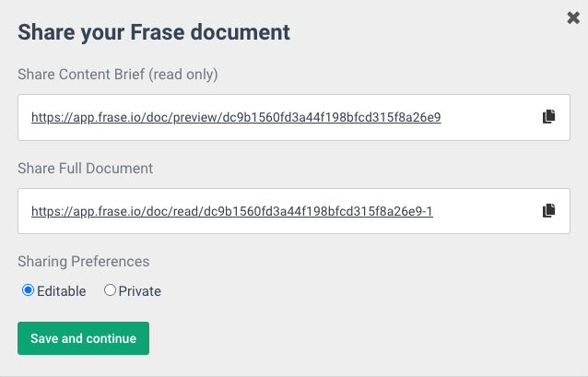Screen dimensions: 588x377
Task: Open the app.frase.io/doc/read link
Action: (x=231, y=211)
